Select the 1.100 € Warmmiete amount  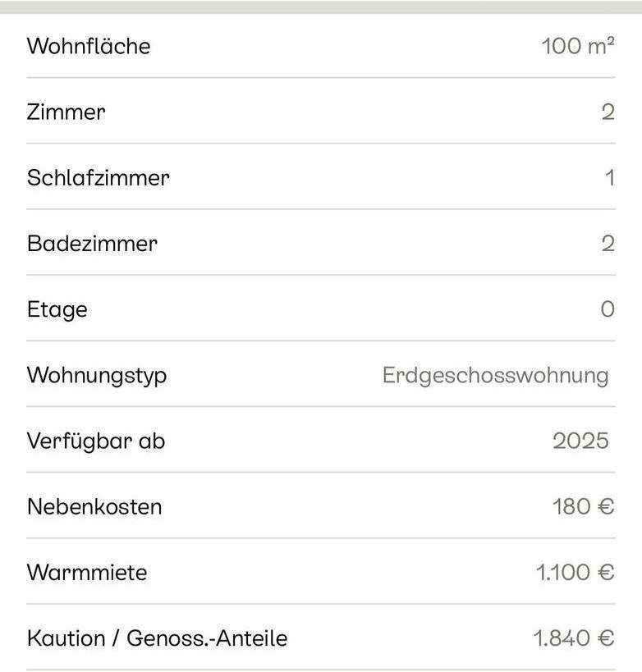point(575,572)
